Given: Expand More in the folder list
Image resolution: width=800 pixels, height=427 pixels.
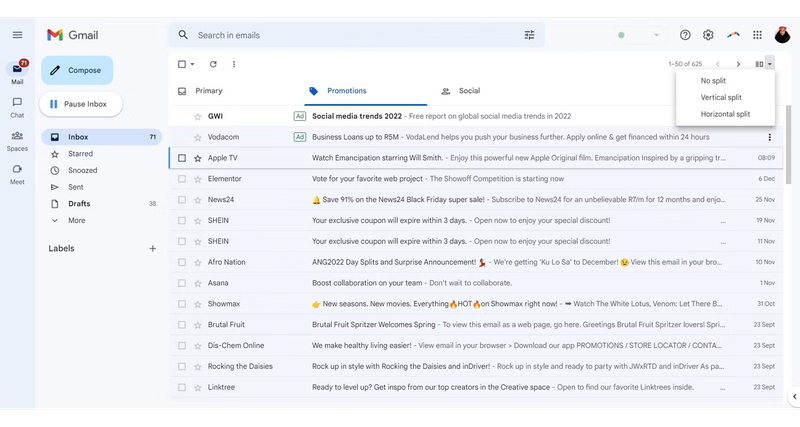Looking at the screenshot, I should pos(77,220).
